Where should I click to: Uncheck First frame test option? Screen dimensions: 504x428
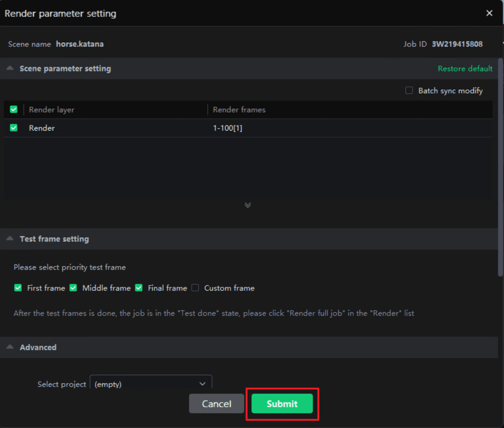pos(18,288)
